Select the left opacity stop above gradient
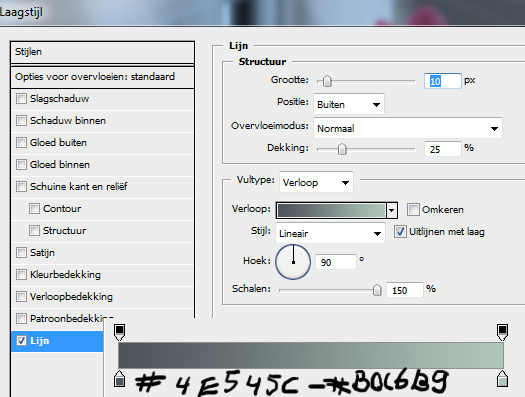Screen dimensions: 525x397 click(x=120, y=332)
